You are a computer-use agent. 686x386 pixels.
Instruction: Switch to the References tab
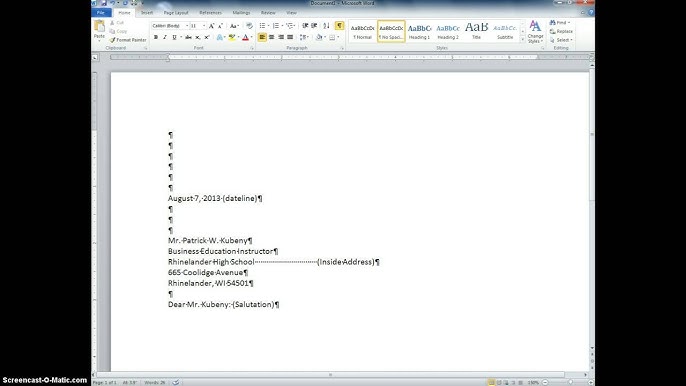pyautogui.click(x=210, y=13)
